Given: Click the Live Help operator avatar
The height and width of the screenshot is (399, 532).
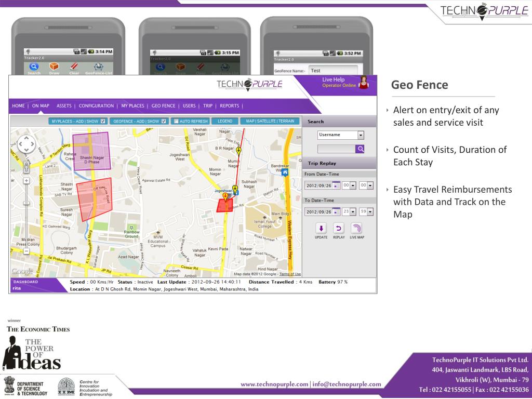Looking at the screenshot, I should (x=364, y=83).
